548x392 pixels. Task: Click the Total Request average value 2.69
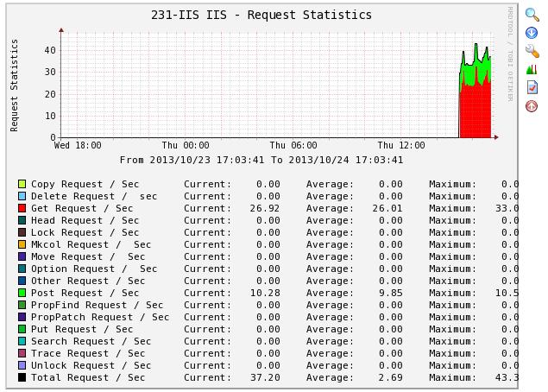tap(390, 377)
